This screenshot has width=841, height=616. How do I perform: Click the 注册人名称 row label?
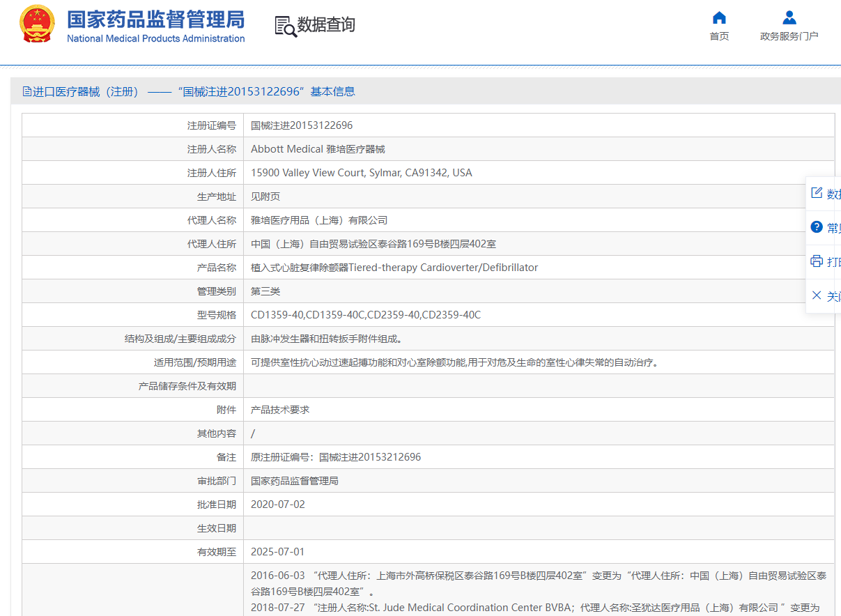point(212,149)
